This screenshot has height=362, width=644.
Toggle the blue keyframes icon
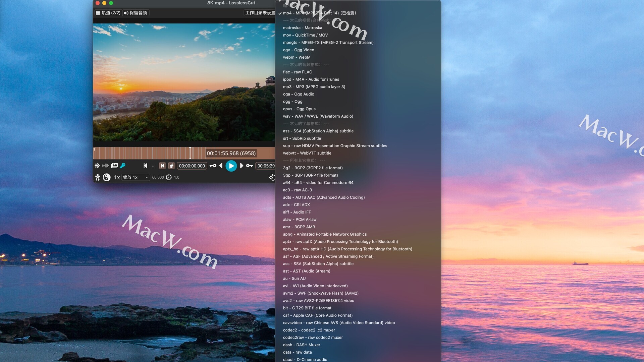click(123, 166)
